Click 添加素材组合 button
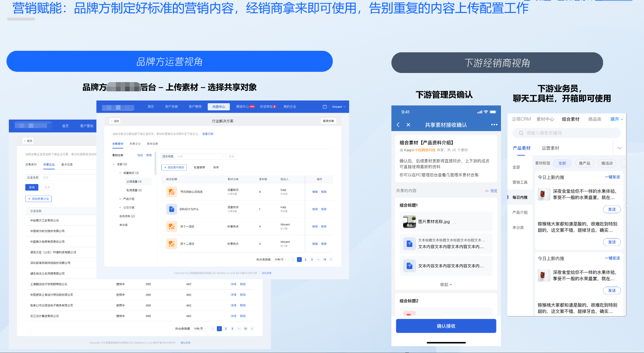 coord(174,167)
